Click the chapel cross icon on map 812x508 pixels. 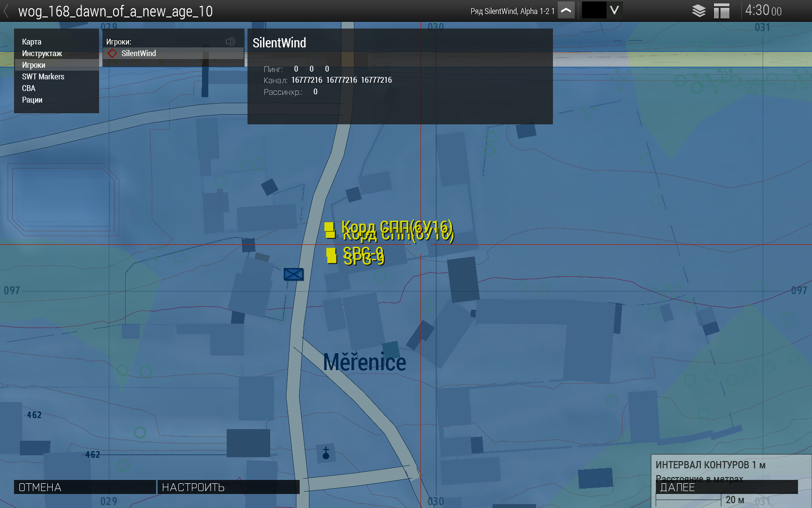click(326, 453)
